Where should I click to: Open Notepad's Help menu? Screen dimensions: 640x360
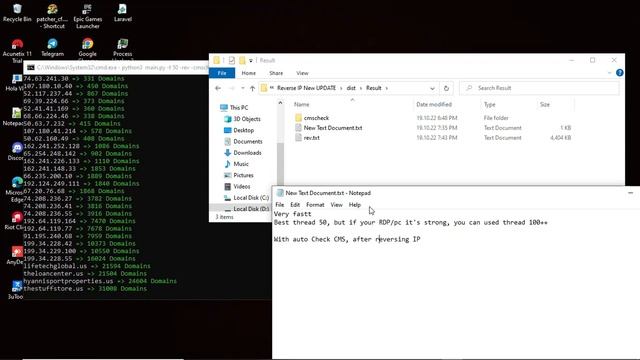(x=355, y=204)
